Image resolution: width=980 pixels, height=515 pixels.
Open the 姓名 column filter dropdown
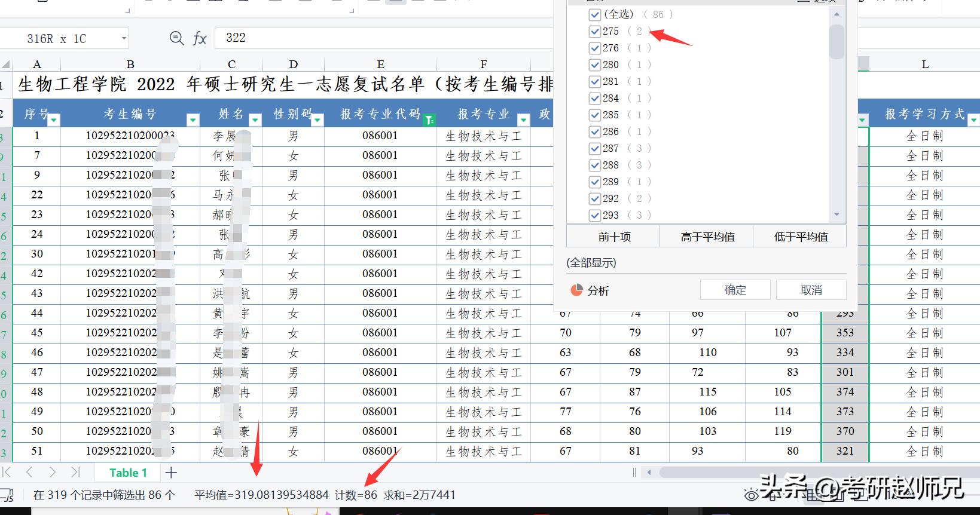255,120
